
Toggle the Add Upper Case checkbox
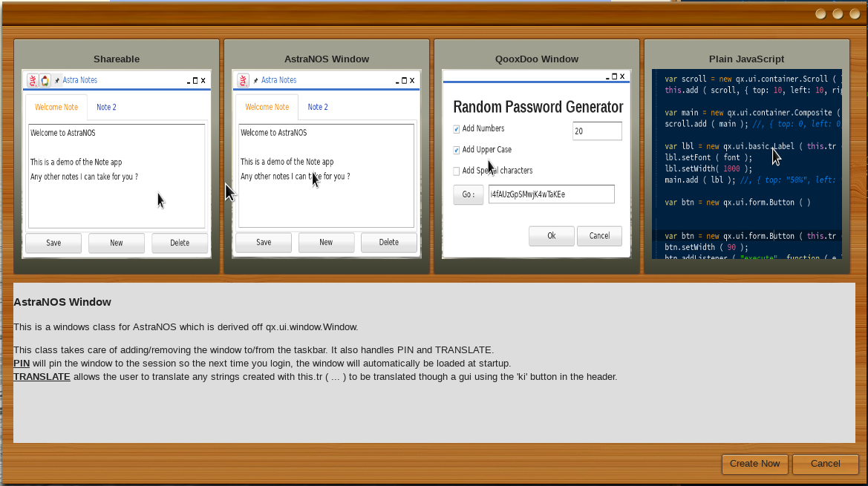coord(456,150)
